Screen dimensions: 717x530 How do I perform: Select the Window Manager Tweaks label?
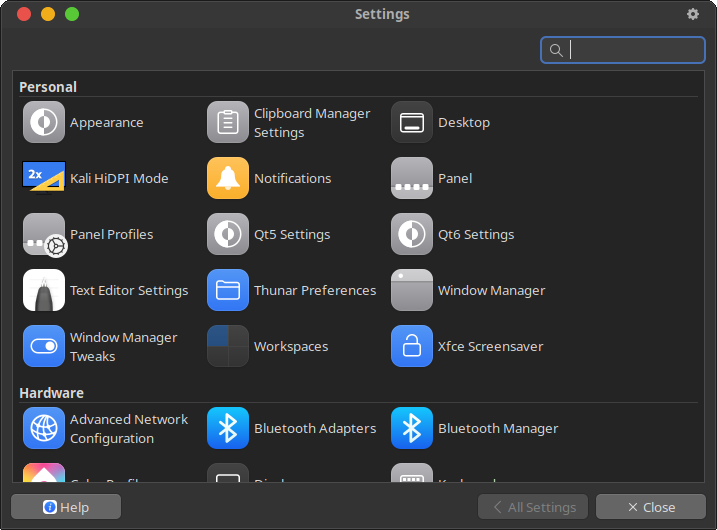pos(123,347)
